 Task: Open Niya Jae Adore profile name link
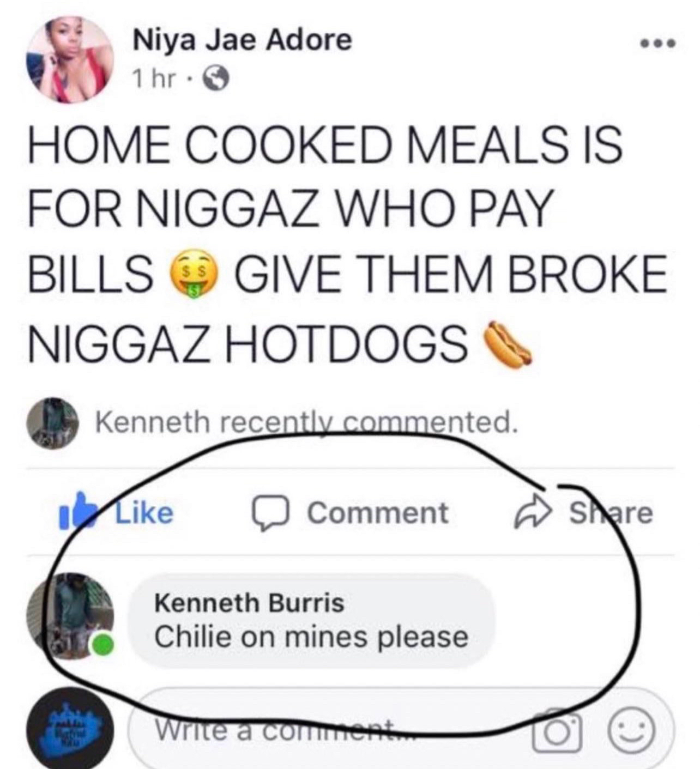[243, 41]
